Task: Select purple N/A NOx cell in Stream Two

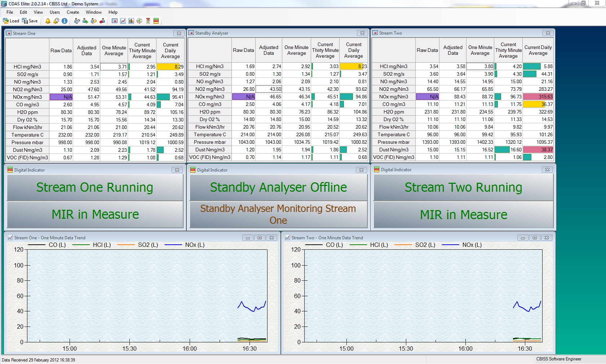Action: click(427, 97)
